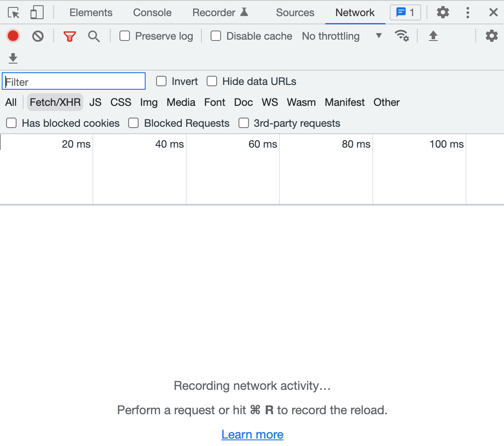Open network panel settings gear
The height and width of the screenshot is (446, 504).
[491, 36]
